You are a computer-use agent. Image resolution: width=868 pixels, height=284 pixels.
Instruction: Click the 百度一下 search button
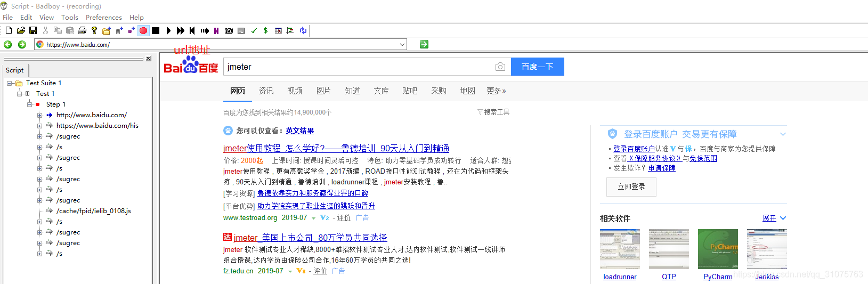point(538,67)
